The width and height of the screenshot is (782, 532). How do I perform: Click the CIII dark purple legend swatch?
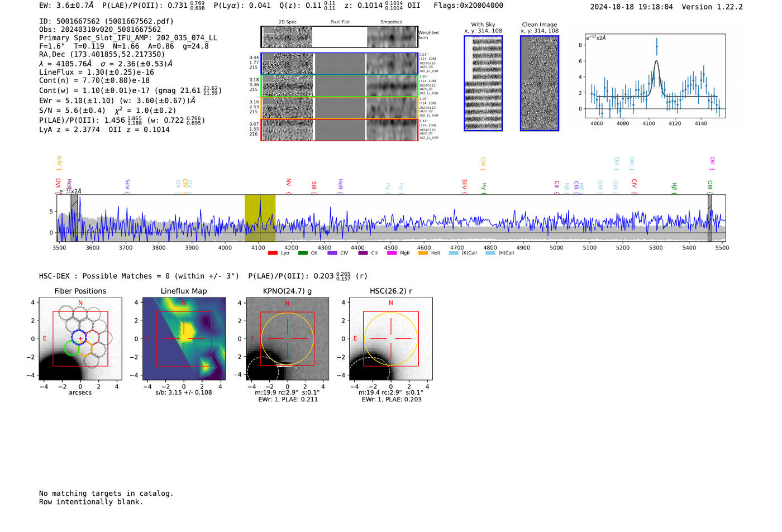click(x=363, y=253)
